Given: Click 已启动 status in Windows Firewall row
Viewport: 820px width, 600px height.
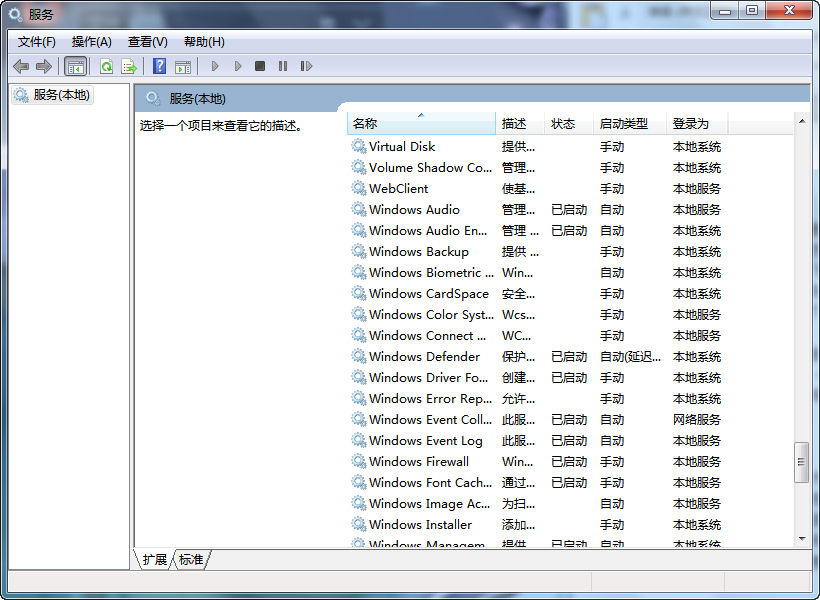Looking at the screenshot, I should (x=569, y=461).
